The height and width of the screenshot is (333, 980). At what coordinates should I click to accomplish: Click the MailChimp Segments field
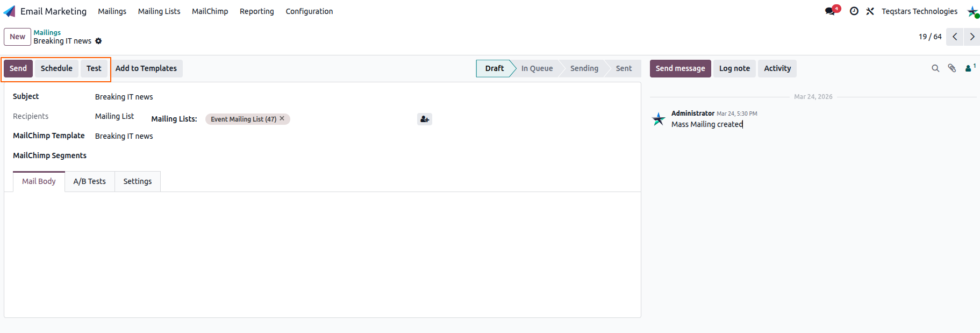point(49,155)
